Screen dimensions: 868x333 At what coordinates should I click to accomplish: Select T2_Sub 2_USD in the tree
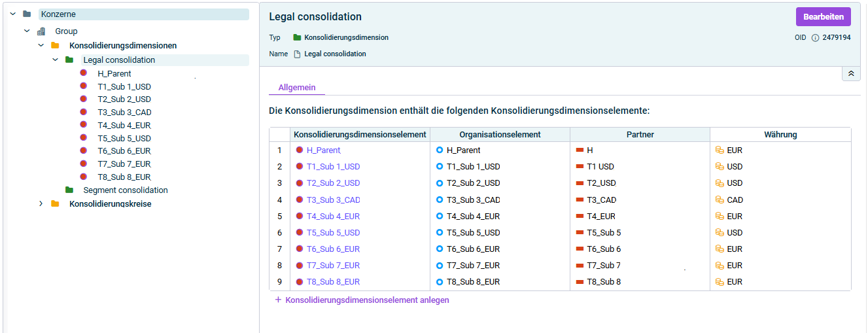(x=124, y=99)
